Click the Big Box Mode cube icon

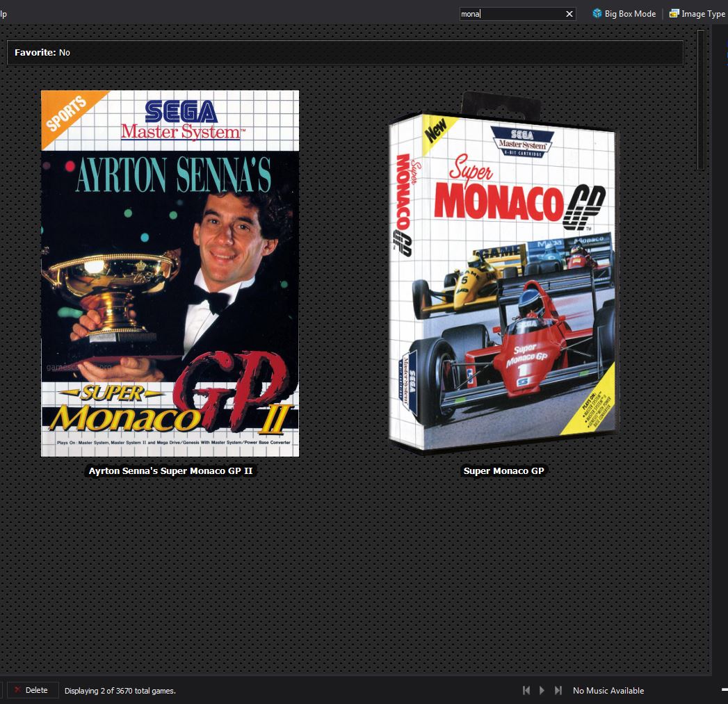click(x=597, y=13)
